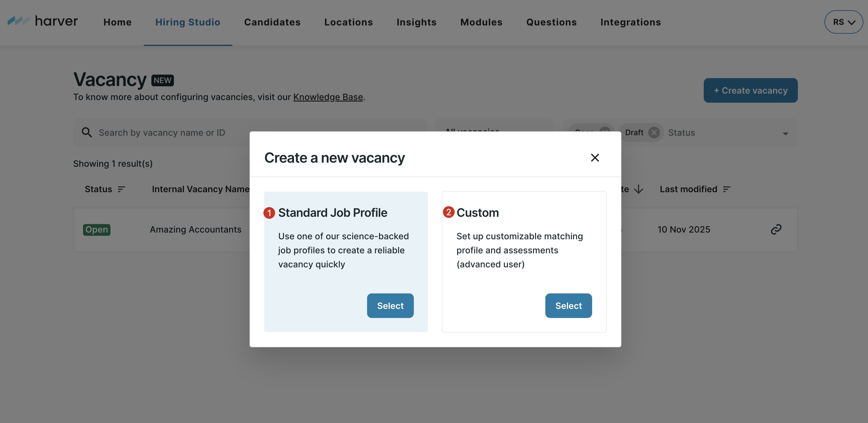The height and width of the screenshot is (423, 868).
Task: Open the RS user account menu
Action: pyautogui.click(x=843, y=22)
